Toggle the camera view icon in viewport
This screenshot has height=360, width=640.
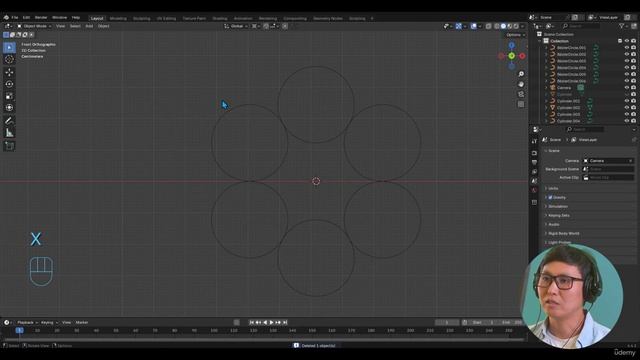tap(521, 94)
